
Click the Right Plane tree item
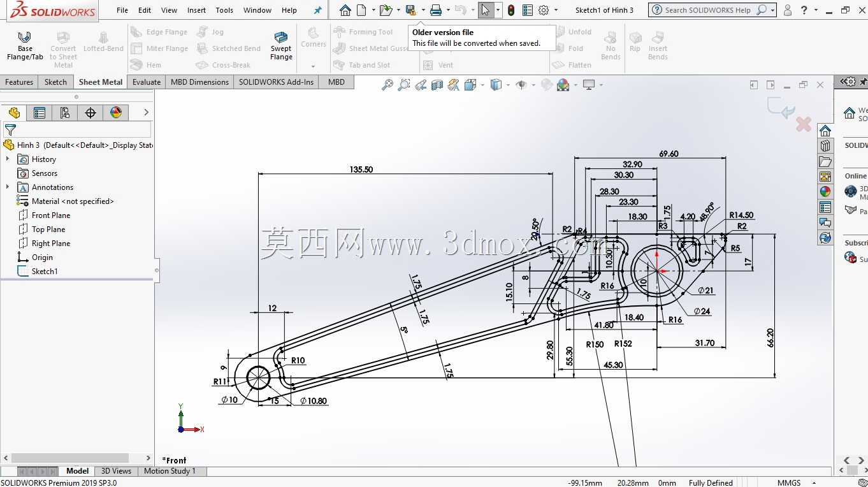pyautogui.click(x=51, y=243)
